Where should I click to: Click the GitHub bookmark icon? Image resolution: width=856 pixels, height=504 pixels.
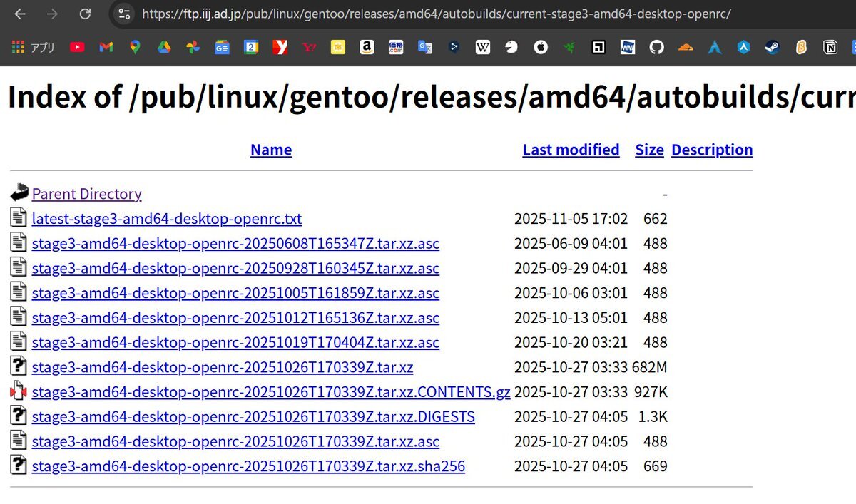pos(656,48)
